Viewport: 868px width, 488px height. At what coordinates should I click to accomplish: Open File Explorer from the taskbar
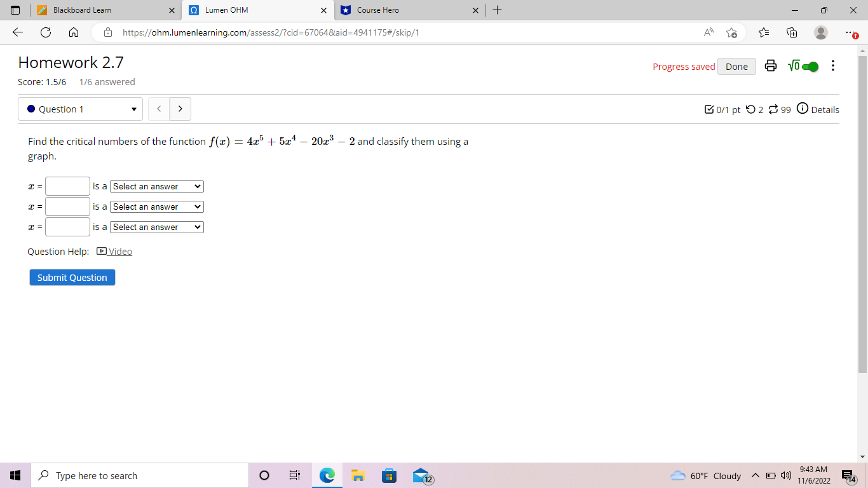point(358,475)
